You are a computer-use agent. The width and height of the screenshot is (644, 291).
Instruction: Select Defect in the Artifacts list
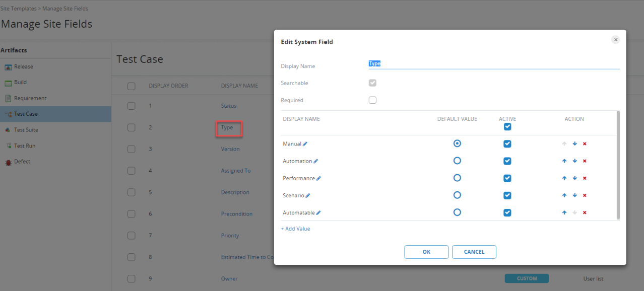[x=22, y=162]
